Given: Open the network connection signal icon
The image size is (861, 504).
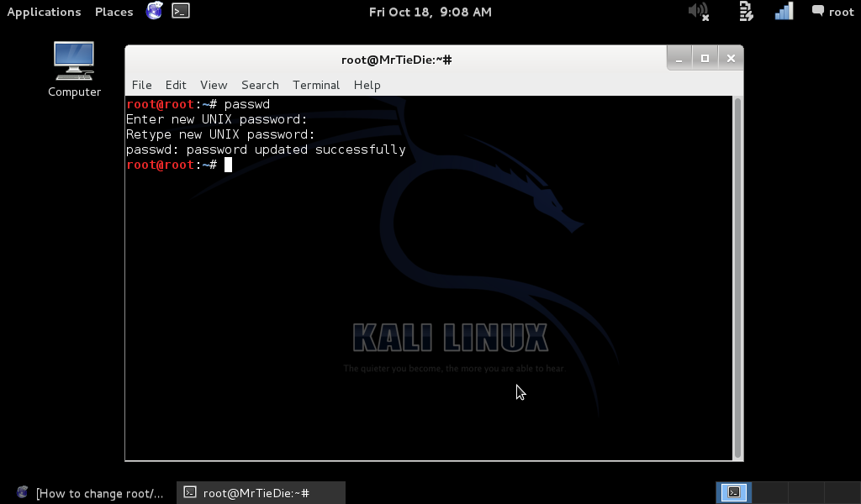Looking at the screenshot, I should (x=784, y=11).
